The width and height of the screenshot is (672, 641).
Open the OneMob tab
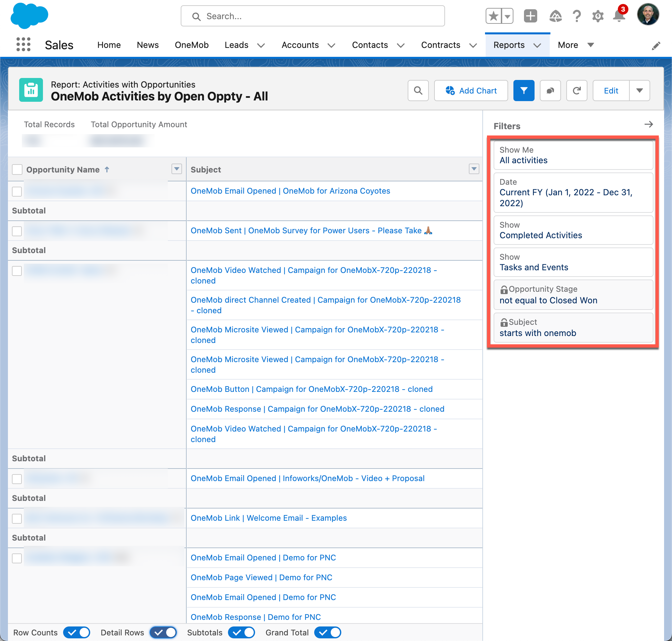(192, 45)
